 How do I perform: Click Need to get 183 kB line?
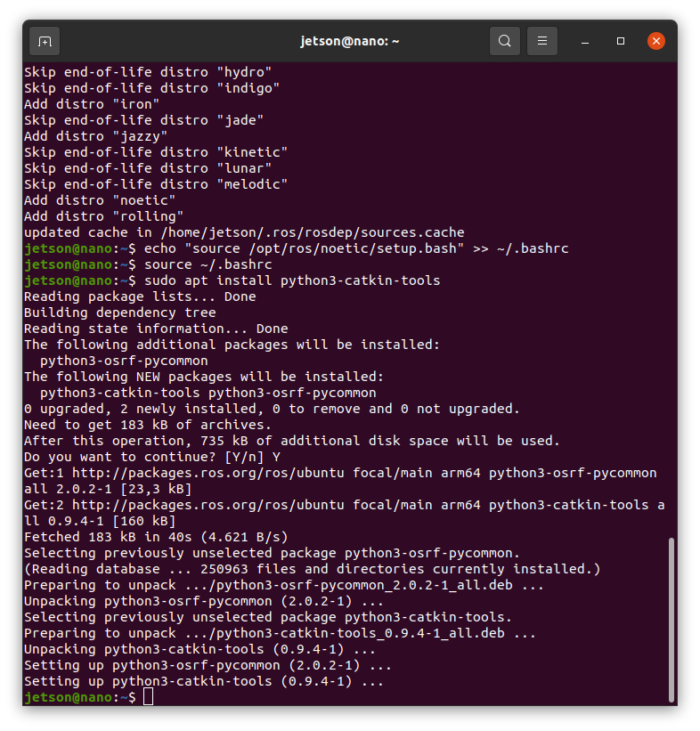(147, 425)
